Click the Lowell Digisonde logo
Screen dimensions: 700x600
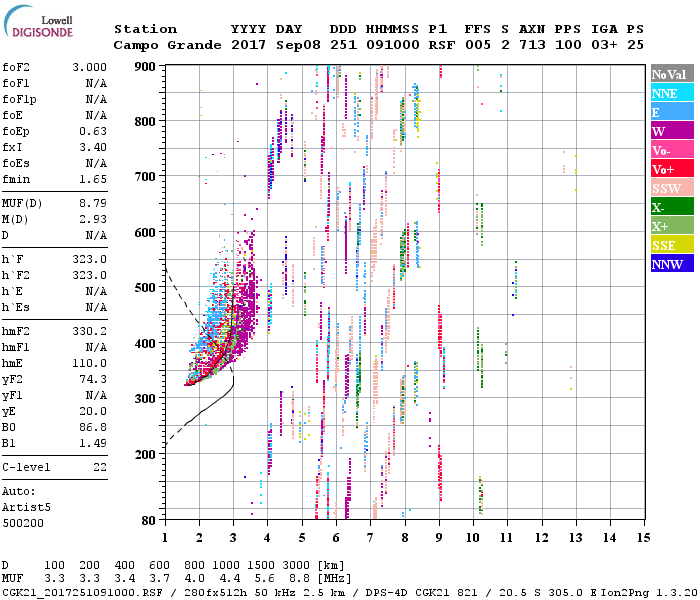coord(38,21)
